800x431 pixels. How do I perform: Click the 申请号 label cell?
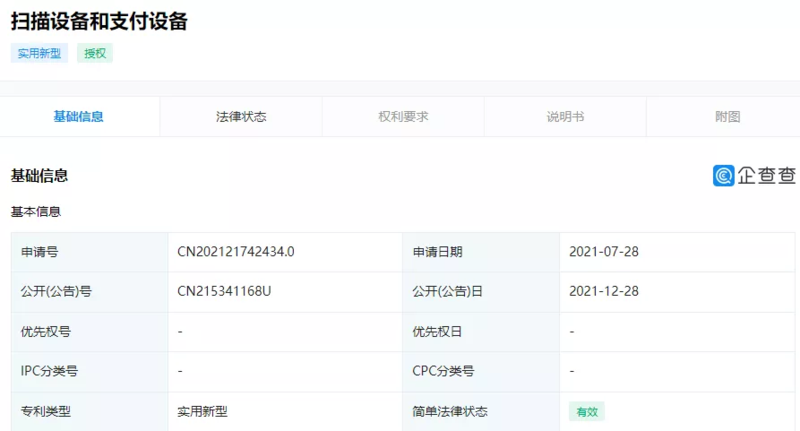coord(90,252)
